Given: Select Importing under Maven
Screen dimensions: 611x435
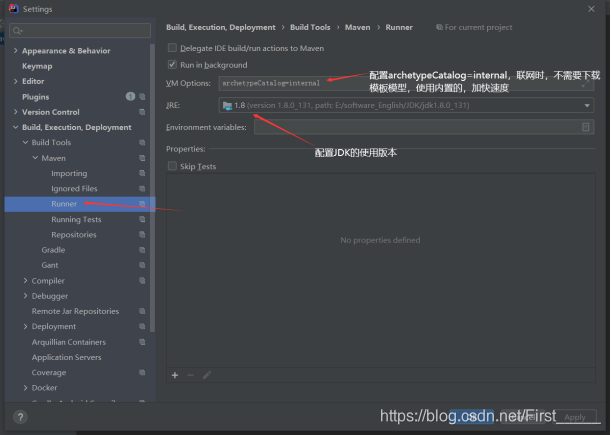Looking at the screenshot, I should click(69, 173).
